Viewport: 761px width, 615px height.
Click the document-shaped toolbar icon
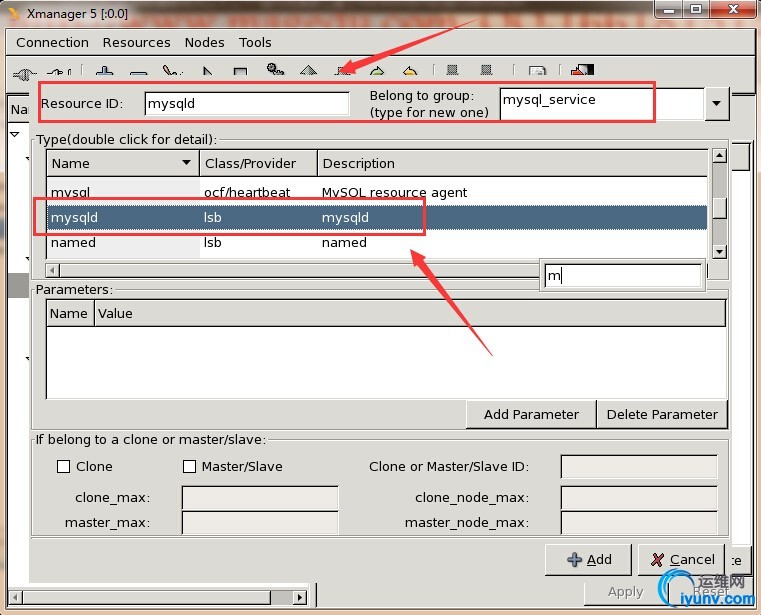pyautogui.click(x=537, y=71)
